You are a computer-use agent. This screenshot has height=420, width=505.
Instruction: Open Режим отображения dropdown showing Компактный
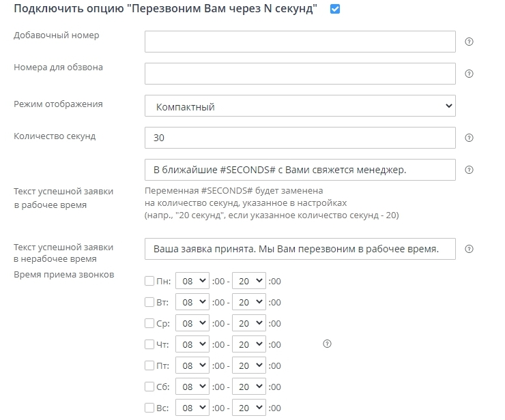300,106
